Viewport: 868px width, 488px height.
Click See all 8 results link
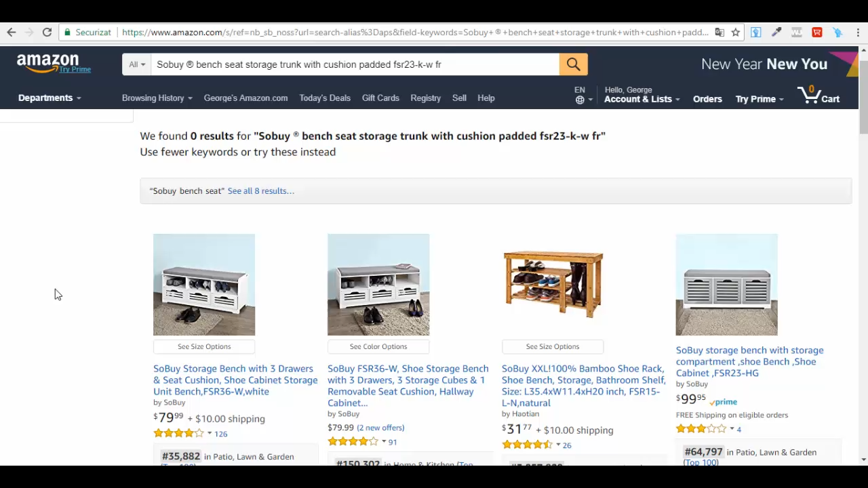(x=260, y=190)
